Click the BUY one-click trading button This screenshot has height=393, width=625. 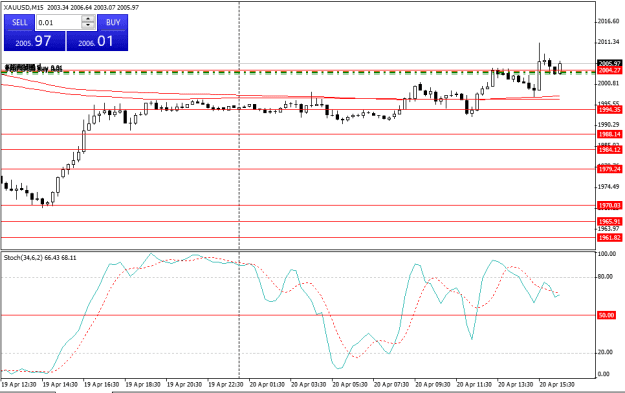pos(113,22)
